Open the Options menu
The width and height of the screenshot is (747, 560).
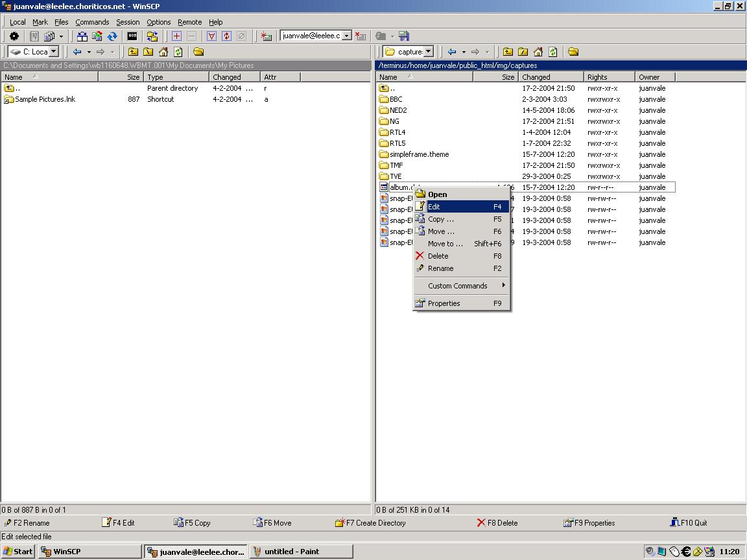coord(159,22)
